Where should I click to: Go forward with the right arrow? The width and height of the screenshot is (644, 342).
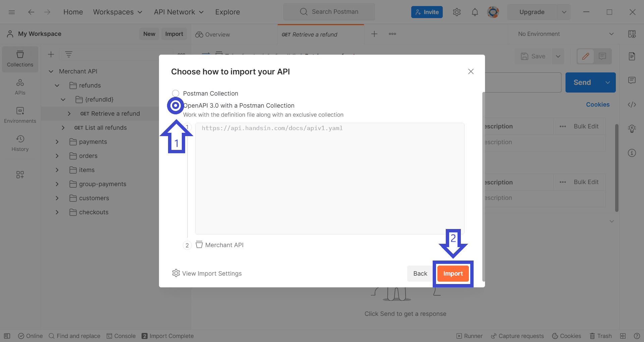point(47,12)
